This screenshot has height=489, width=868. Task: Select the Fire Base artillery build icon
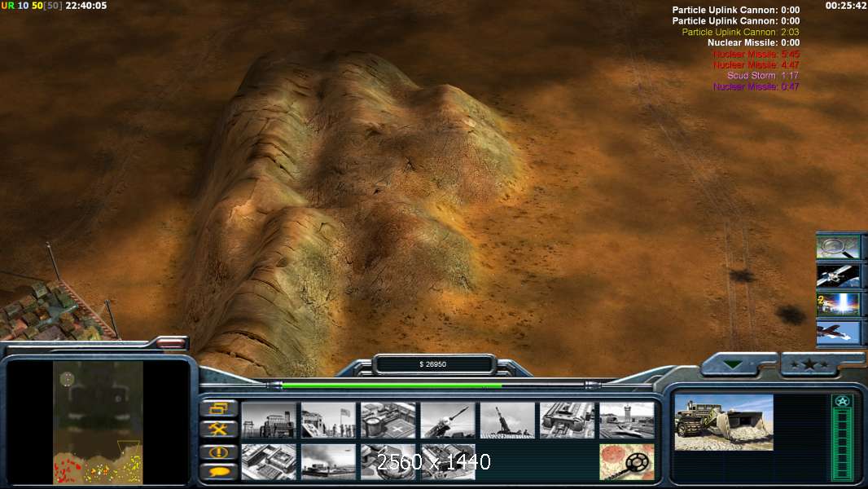point(507,421)
